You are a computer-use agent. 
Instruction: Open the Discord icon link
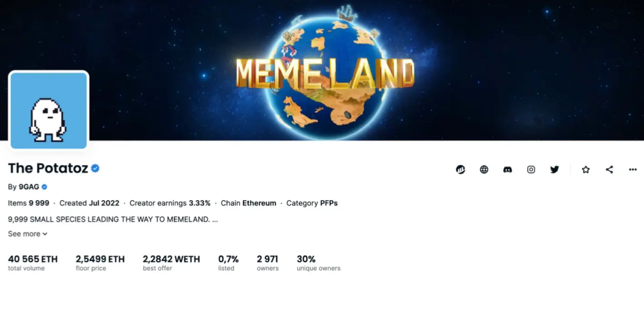(508, 170)
